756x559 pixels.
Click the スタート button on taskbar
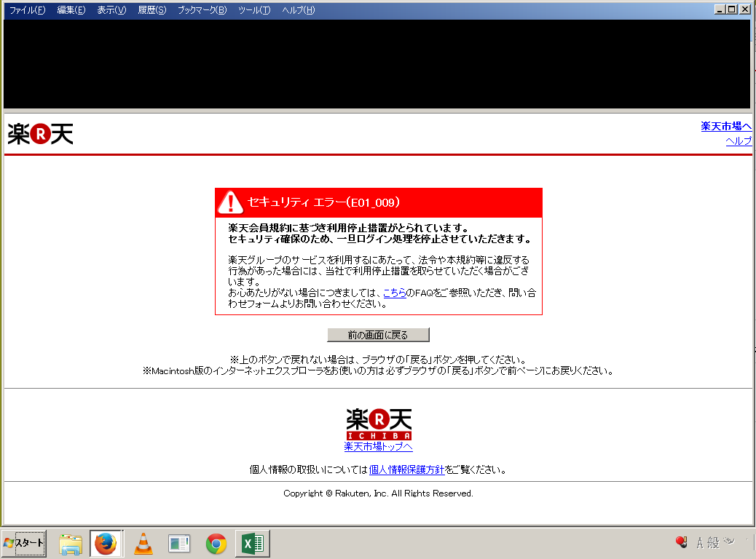tap(24, 543)
